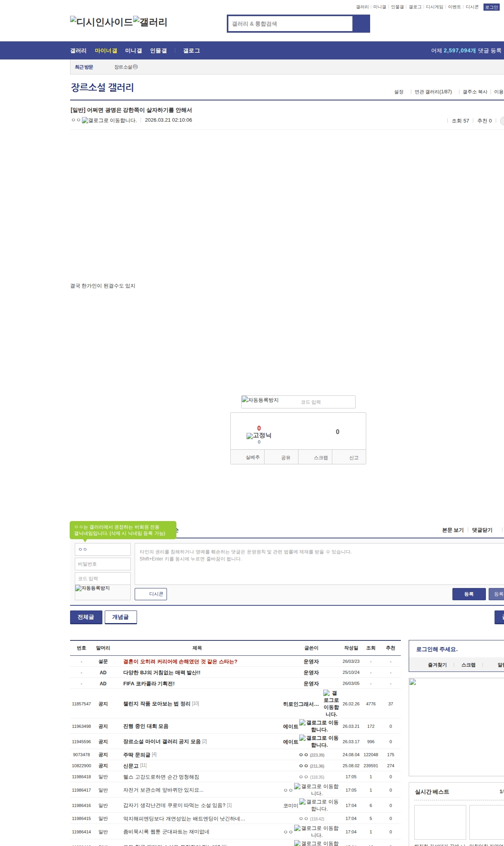Open the 장르소설 갤러리 title link
Image resolution: width=504 pixels, height=846 pixels.
coord(102,87)
